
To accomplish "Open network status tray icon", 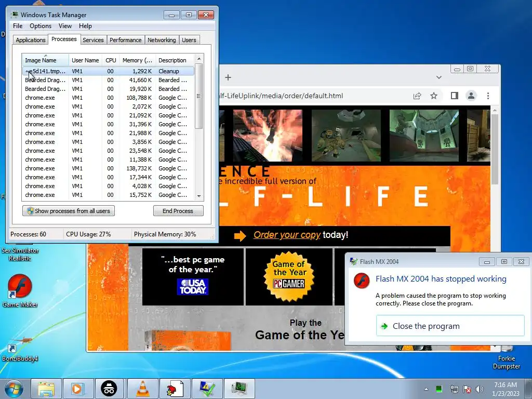I will (454, 389).
